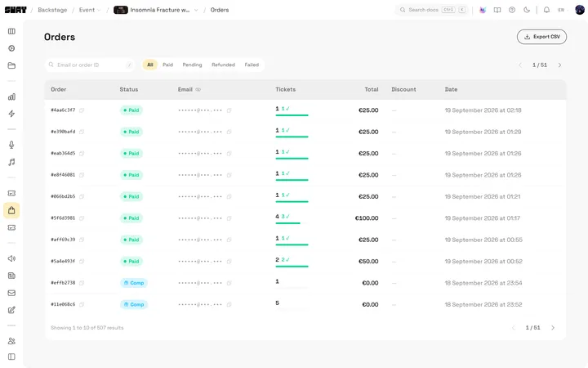588x368 pixels.
Task: Open the help question mark icon
Action: click(512, 10)
